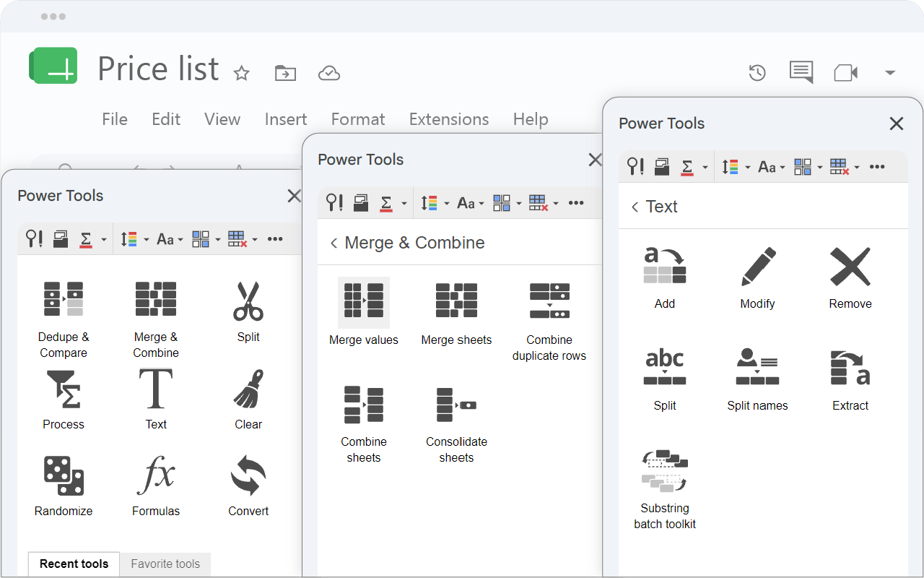Open the View menu
The height and width of the screenshot is (578, 924).
coord(222,119)
